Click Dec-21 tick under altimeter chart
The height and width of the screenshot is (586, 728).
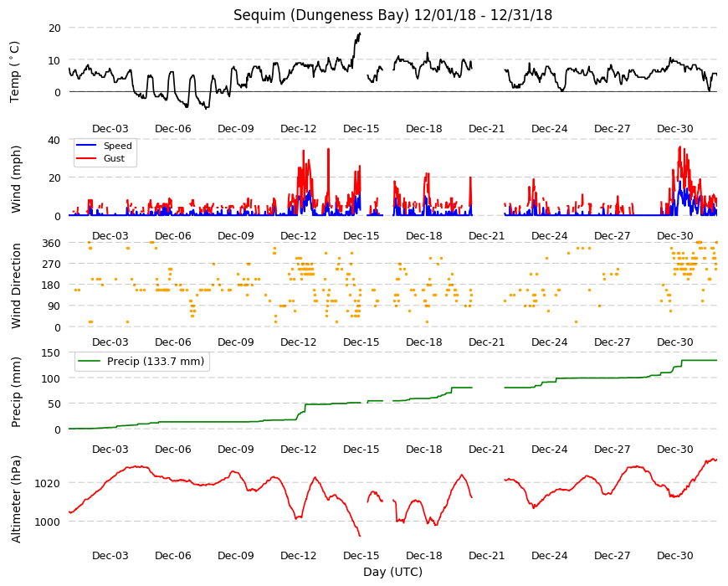coord(486,556)
